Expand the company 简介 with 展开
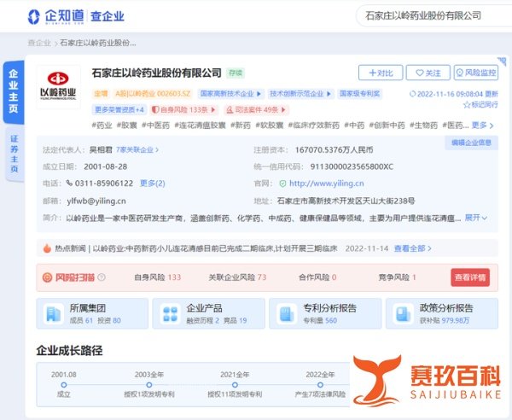 click(476, 218)
